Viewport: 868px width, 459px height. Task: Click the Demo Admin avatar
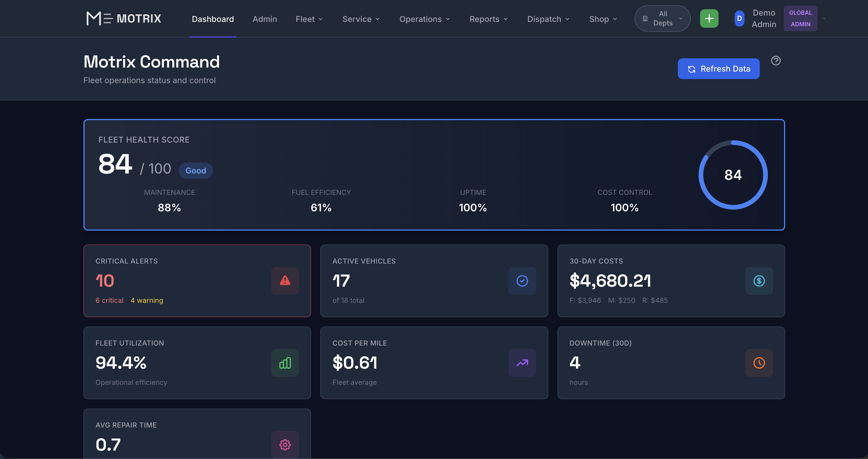point(739,18)
